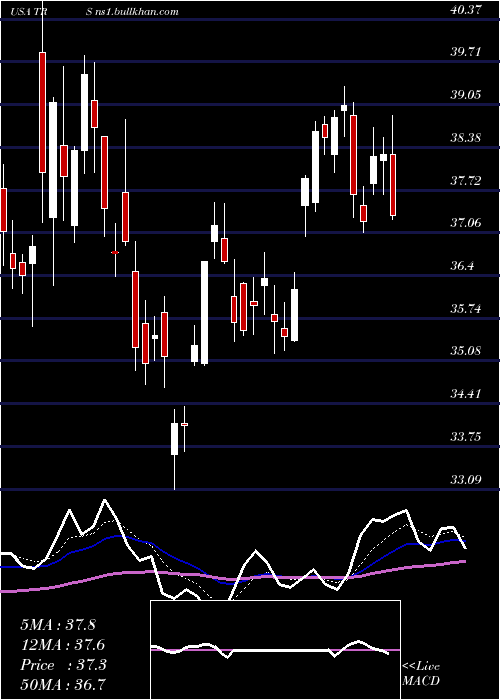Click the 12MA : 37.6 reading

(62, 645)
